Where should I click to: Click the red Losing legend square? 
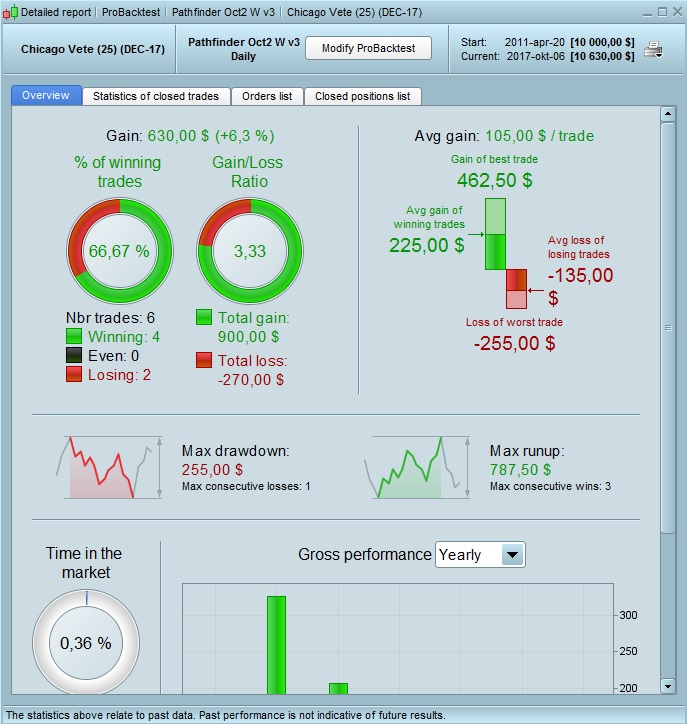point(74,374)
